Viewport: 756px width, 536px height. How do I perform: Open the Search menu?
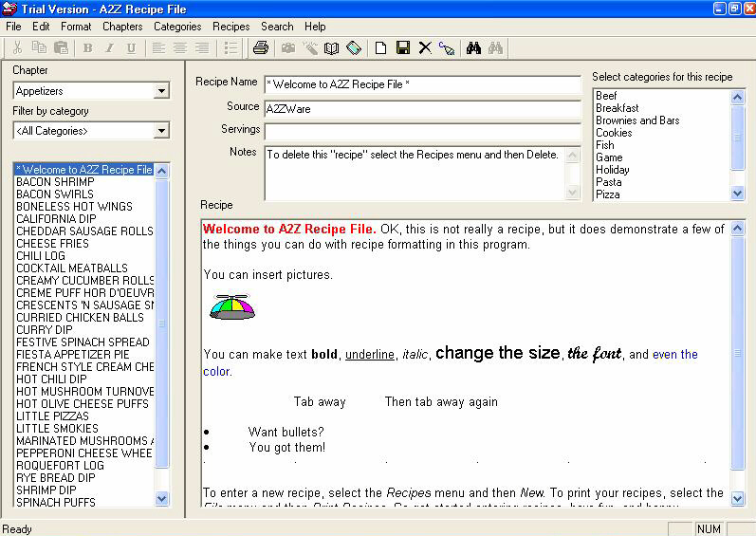(x=277, y=27)
